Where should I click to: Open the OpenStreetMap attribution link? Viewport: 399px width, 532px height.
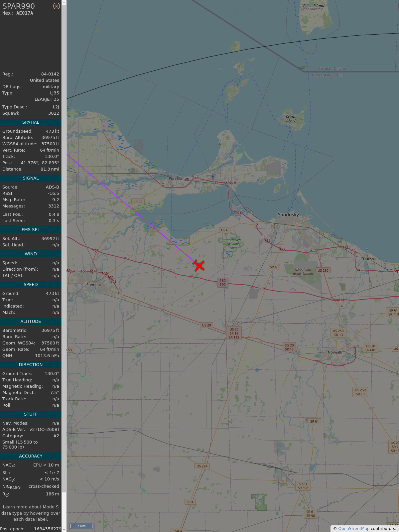(x=353, y=529)
